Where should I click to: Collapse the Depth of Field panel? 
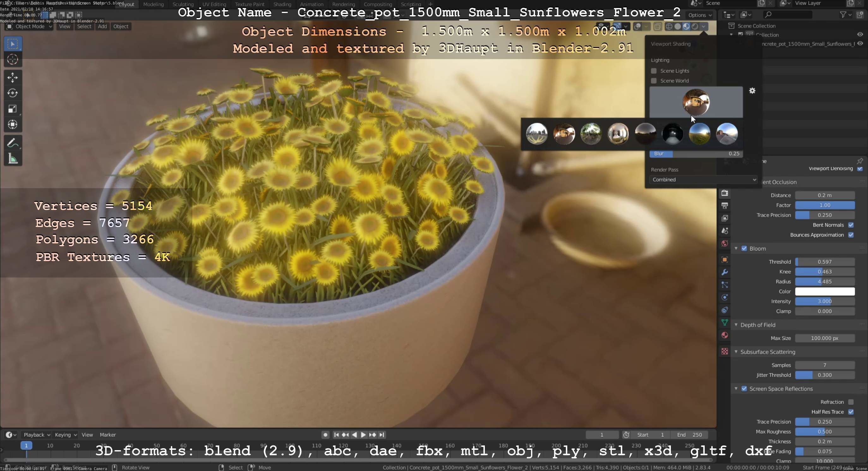736,325
